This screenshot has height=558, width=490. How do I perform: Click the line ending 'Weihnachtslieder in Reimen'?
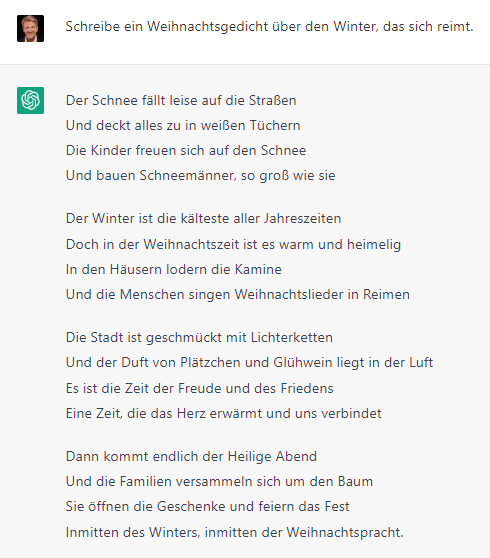238,295
